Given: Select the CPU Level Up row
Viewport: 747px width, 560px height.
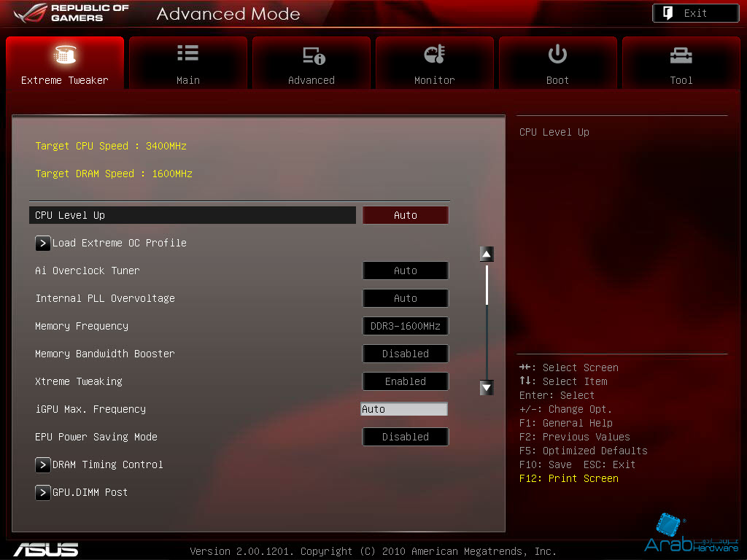Looking at the screenshot, I should tap(193, 215).
